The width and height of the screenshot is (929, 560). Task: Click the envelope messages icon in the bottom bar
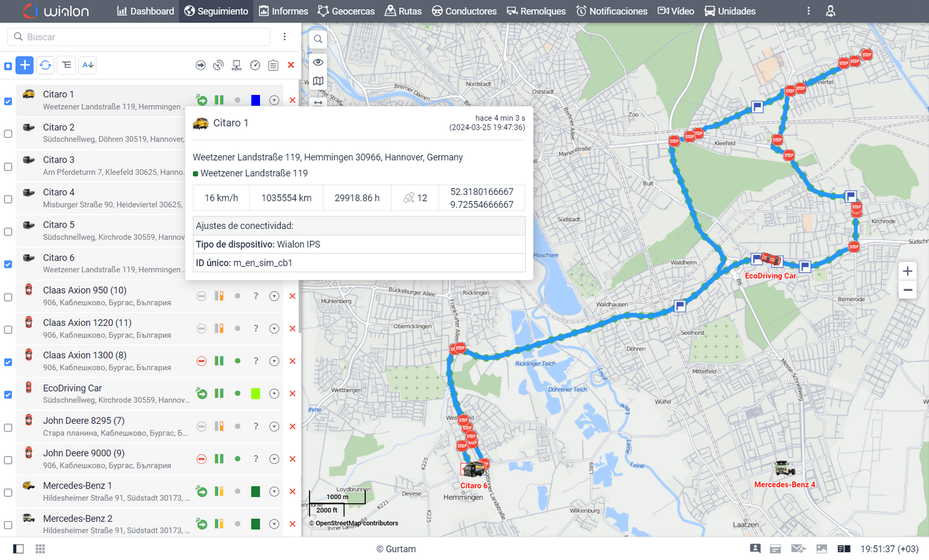pyautogui.click(x=798, y=548)
